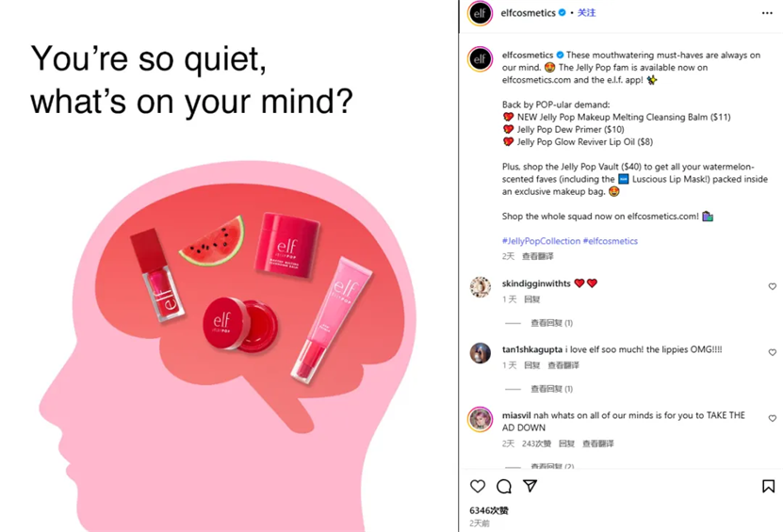Viewport: 783px width, 532px height.
Task: Like miasvil's comment heart
Action: tap(772, 418)
